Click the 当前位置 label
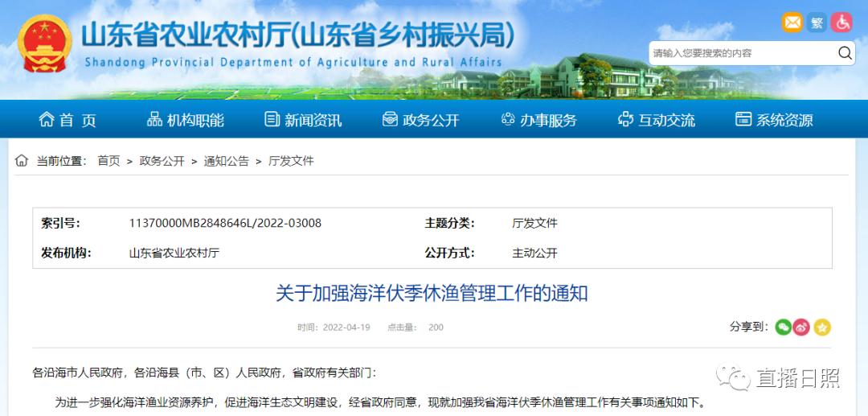This screenshot has width=868, height=416. (61, 161)
